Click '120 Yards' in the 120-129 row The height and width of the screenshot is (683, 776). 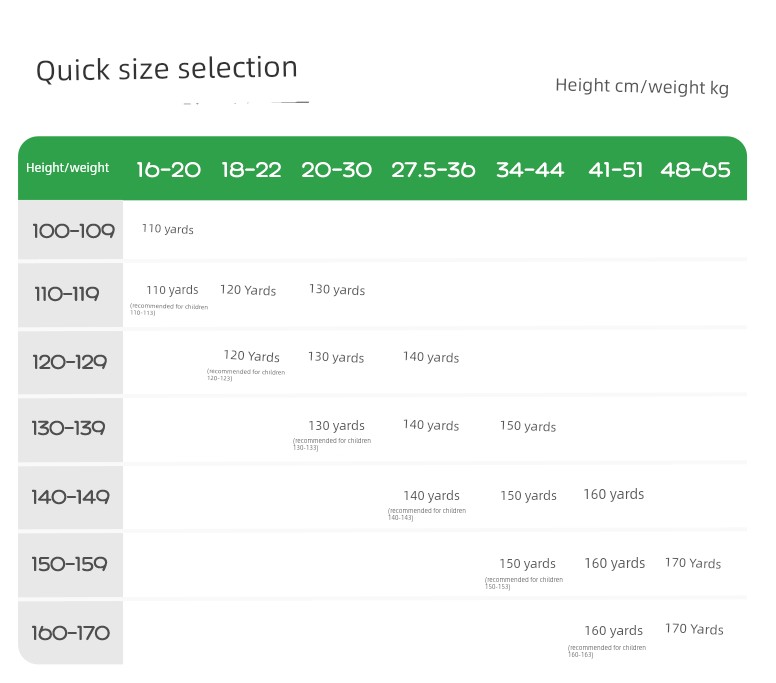(251, 356)
